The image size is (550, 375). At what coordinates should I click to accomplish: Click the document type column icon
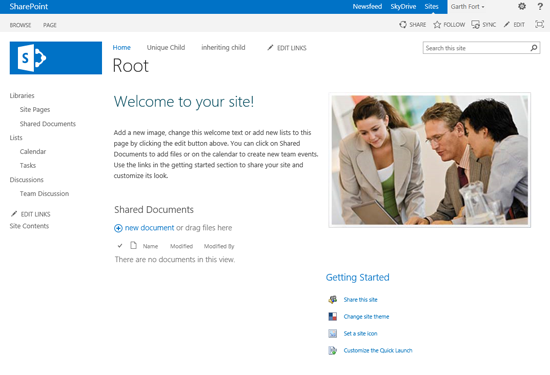coord(133,245)
